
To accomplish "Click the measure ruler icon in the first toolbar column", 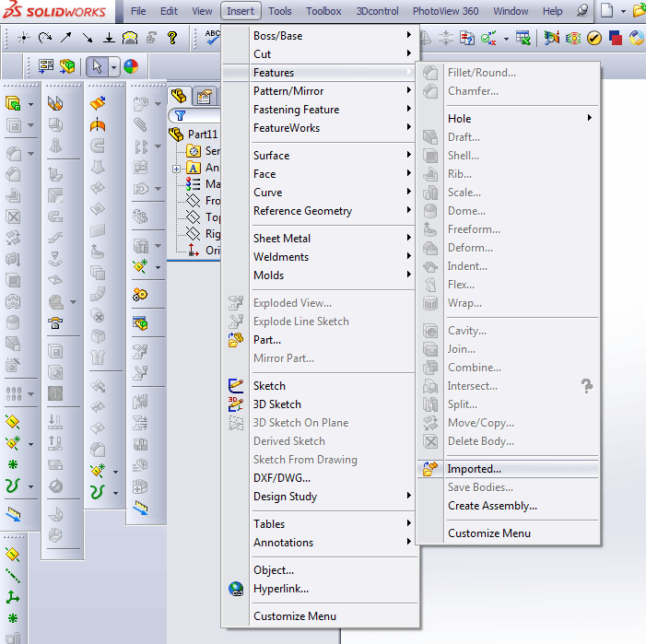I will click(13, 514).
